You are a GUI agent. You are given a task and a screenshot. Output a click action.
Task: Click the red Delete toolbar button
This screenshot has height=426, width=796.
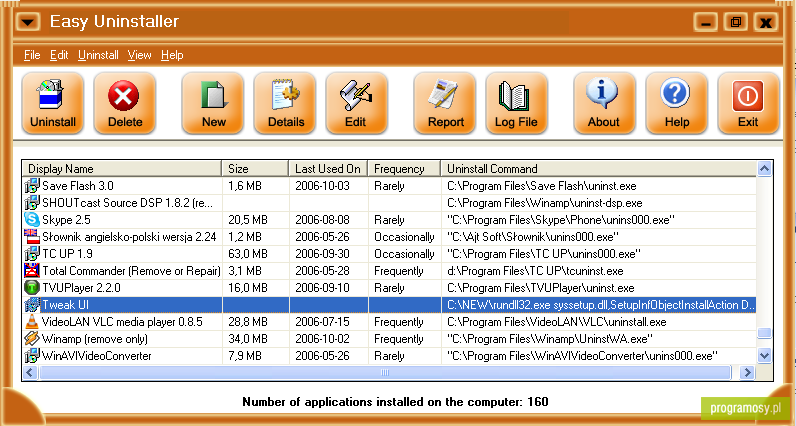click(x=124, y=103)
